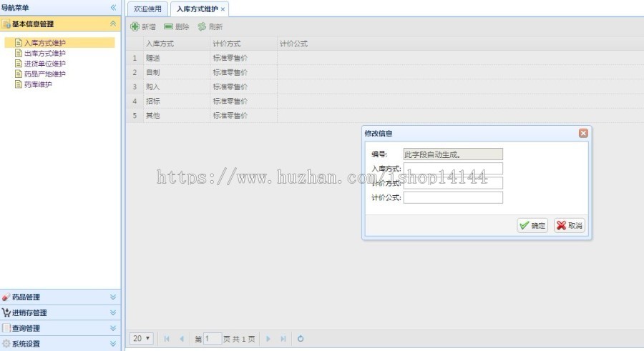Expand the 查询管理 section
This screenshot has width=644, height=351.
pos(113,328)
